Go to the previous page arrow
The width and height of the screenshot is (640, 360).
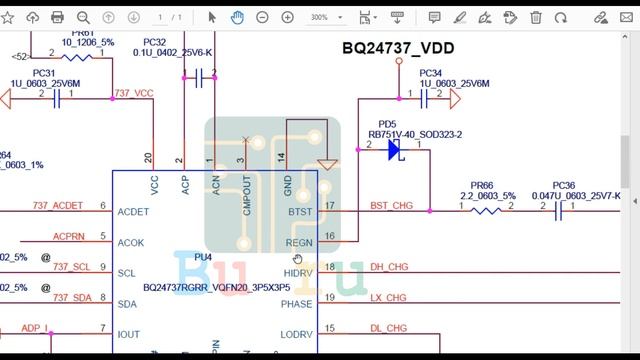coord(108,18)
